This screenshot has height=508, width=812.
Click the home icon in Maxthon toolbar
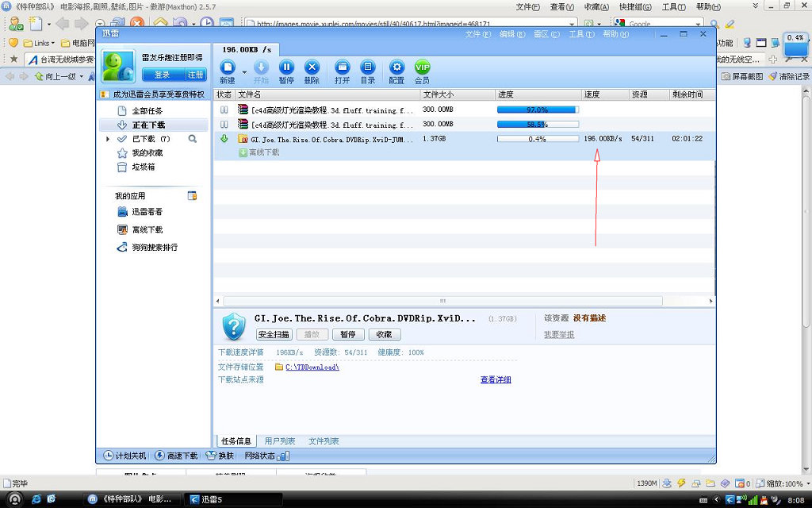tap(160, 23)
